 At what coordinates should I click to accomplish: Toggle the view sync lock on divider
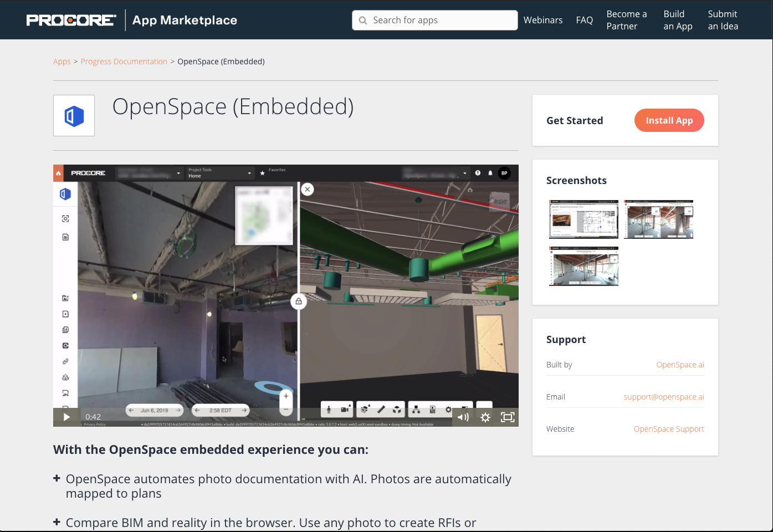pos(299,301)
